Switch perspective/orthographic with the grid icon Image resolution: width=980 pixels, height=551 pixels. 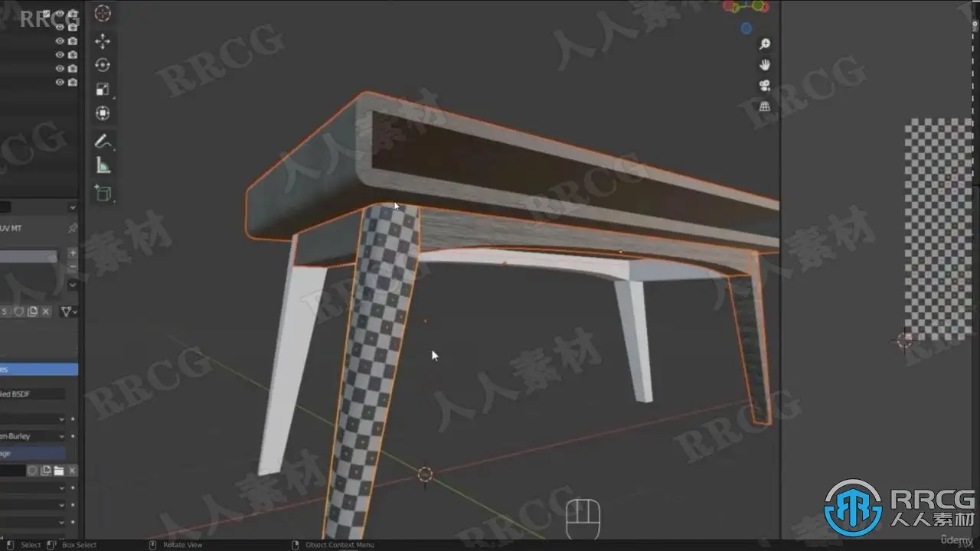click(x=764, y=106)
